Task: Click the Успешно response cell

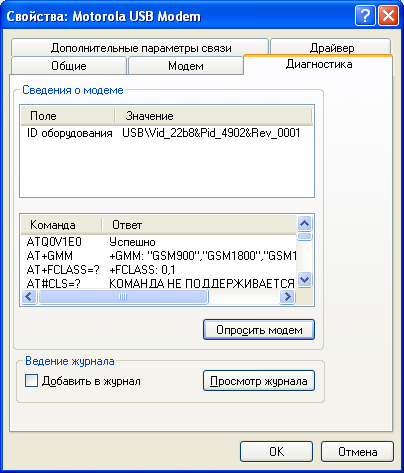Action: [x=132, y=242]
